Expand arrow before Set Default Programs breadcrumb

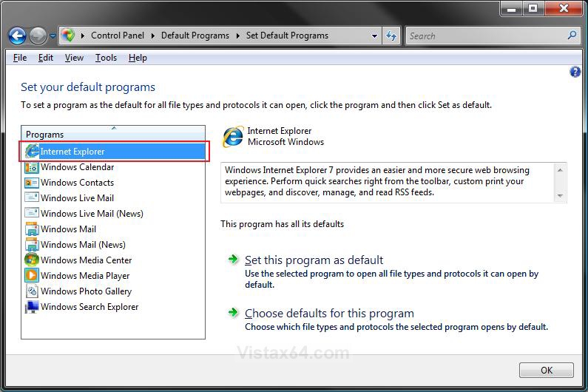click(237, 36)
